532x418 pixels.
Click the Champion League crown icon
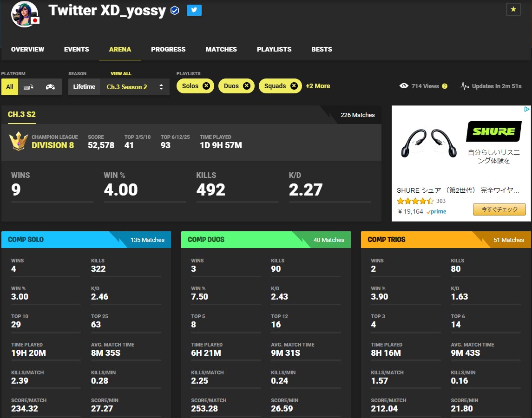[18, 141]
